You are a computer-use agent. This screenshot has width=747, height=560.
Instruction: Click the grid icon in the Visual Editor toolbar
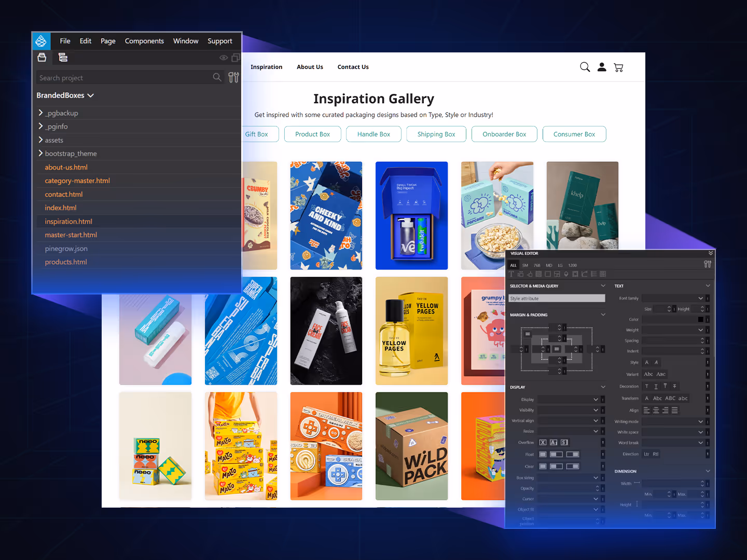(603, 274)
